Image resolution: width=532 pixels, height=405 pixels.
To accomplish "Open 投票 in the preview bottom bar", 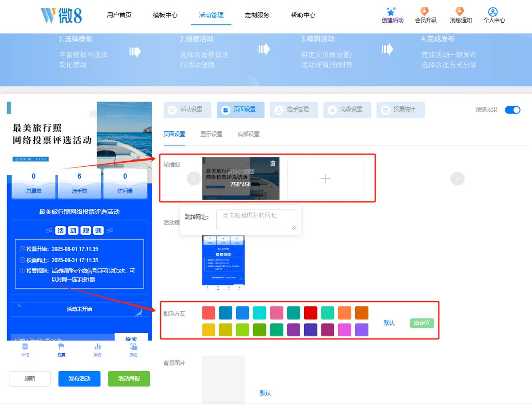I will click(61, 350).
